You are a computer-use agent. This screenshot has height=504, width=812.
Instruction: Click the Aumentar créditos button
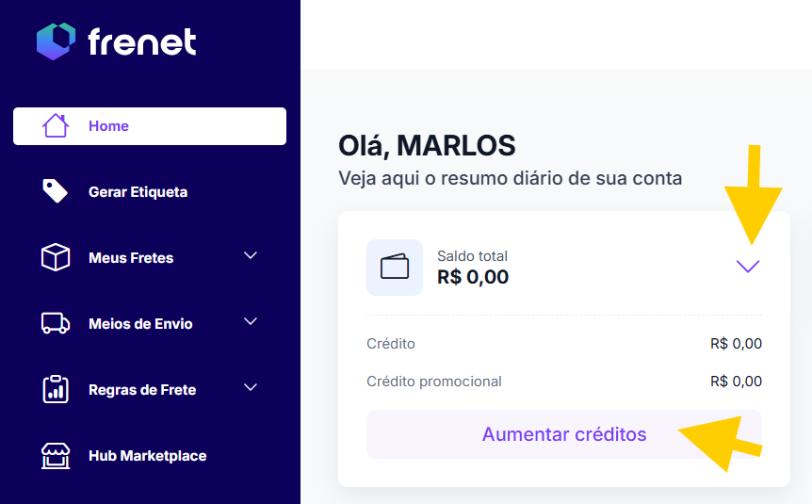[563, 434]
